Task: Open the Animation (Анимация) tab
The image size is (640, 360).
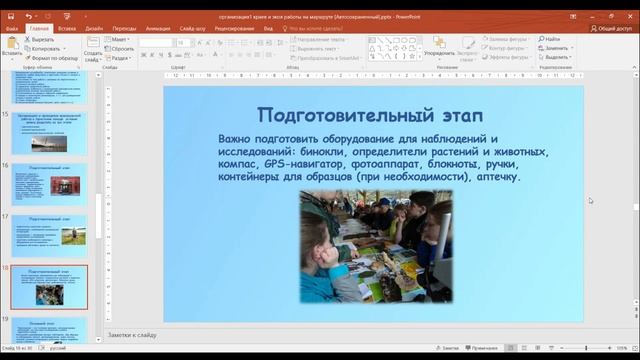Action: click(x=158, y=28)
